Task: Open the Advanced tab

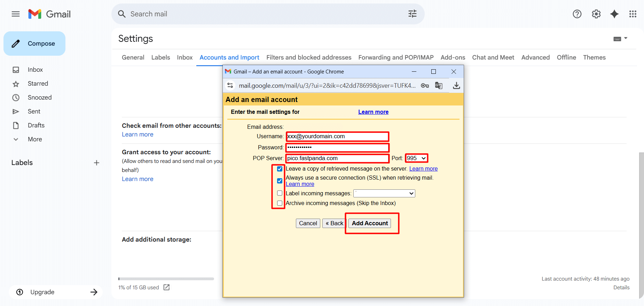Action: pyautogui.click(x=535, y=57)
